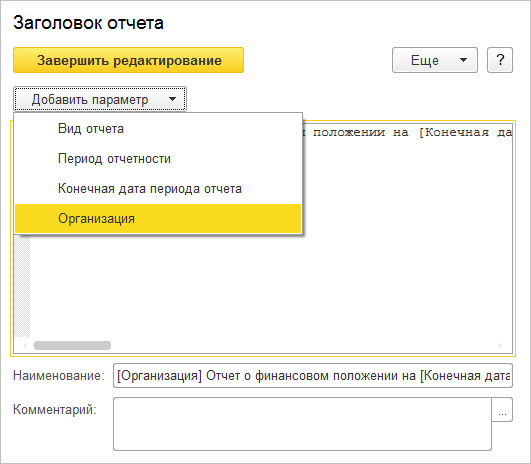Click inside the Комментарий text area

click(302, 424)
